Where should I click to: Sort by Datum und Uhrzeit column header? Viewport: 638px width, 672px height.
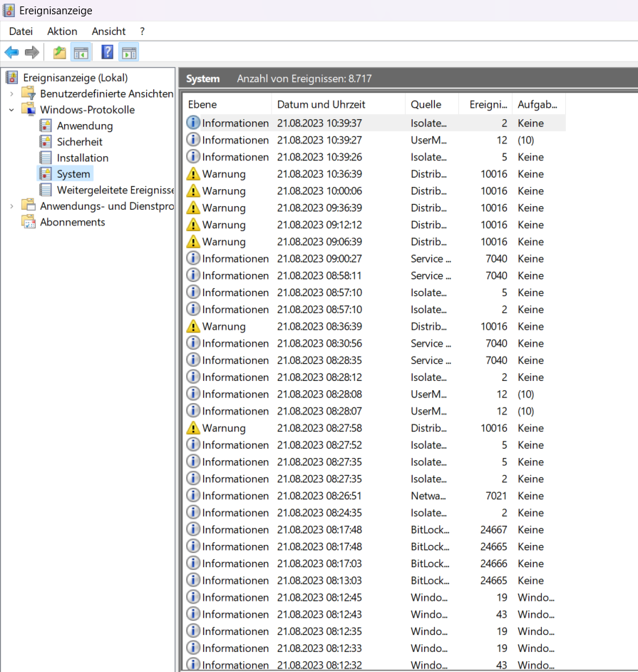339,104
